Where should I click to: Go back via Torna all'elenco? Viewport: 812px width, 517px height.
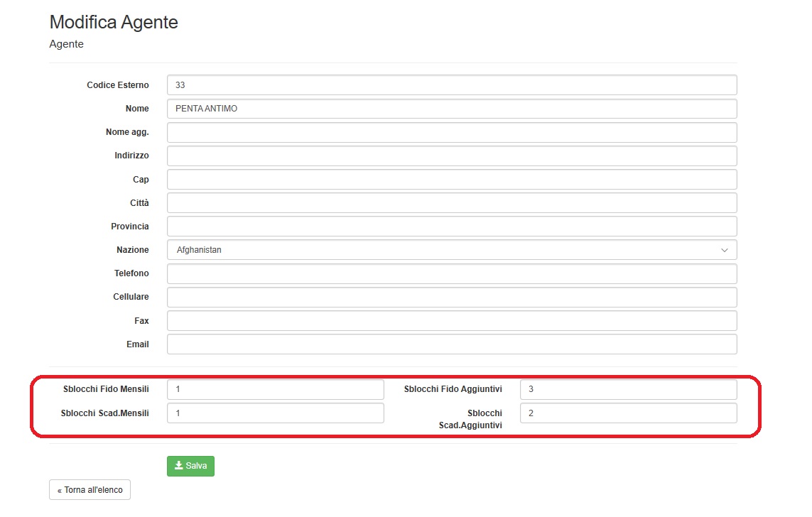(90, 490)
